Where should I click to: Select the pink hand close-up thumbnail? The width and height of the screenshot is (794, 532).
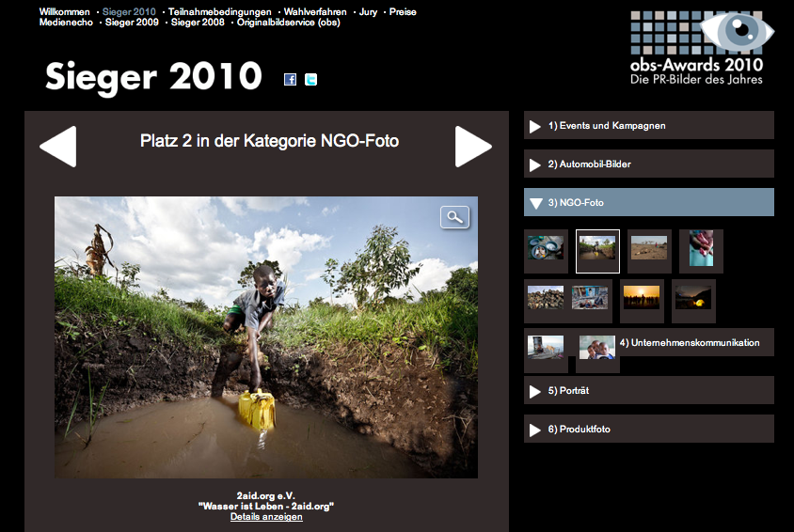click(x=701, y=248)
